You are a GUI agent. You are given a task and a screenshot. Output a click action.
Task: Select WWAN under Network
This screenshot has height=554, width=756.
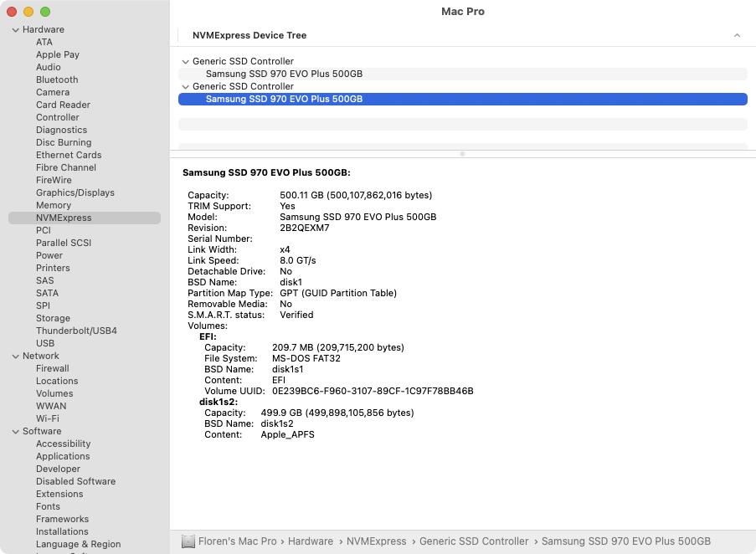[x=51, y=406]
